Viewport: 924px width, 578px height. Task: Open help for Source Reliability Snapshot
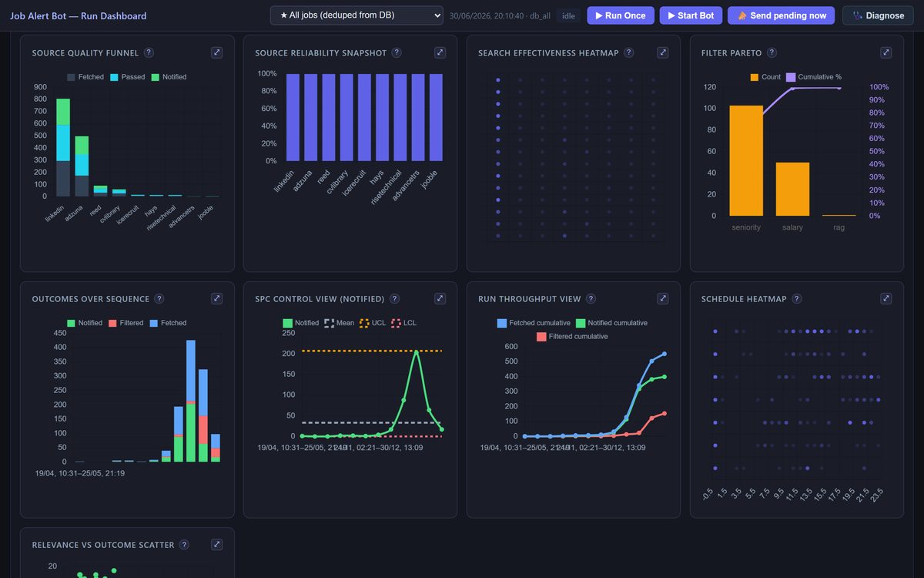point(397,53)
